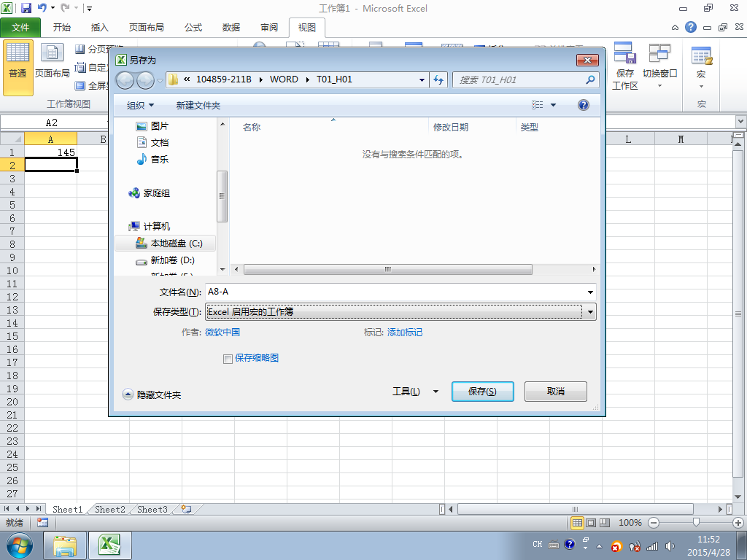The width and height of the screenshot is (747, 560).
Task: Click the 宏 macros ribbon icon
Action: click(701, 66)
